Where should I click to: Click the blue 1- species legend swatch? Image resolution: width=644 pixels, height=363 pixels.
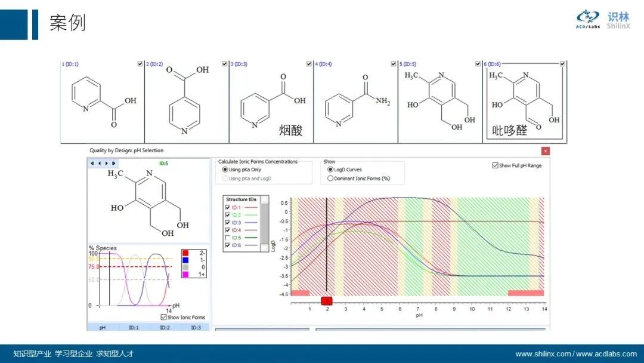coord(185,260)
